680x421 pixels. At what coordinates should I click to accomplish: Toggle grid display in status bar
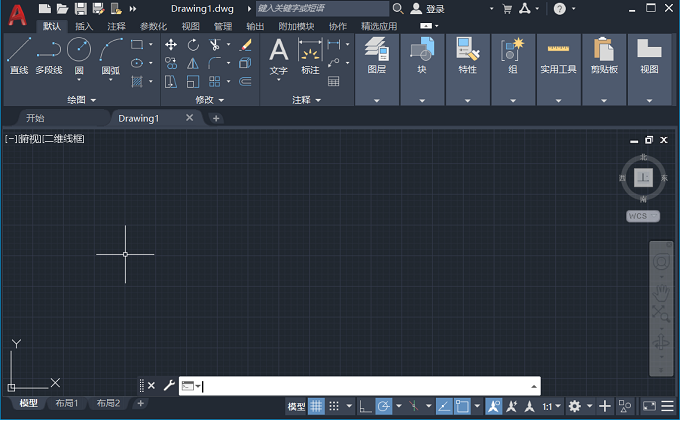click(316, 406)
